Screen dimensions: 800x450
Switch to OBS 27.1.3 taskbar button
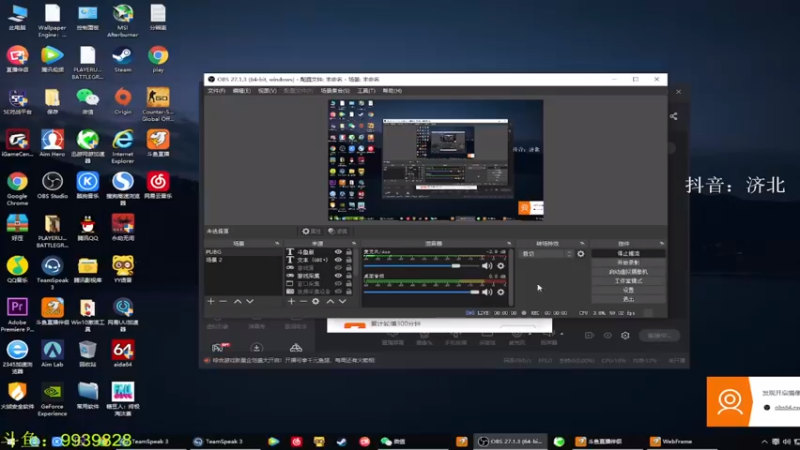click(510, 441)
